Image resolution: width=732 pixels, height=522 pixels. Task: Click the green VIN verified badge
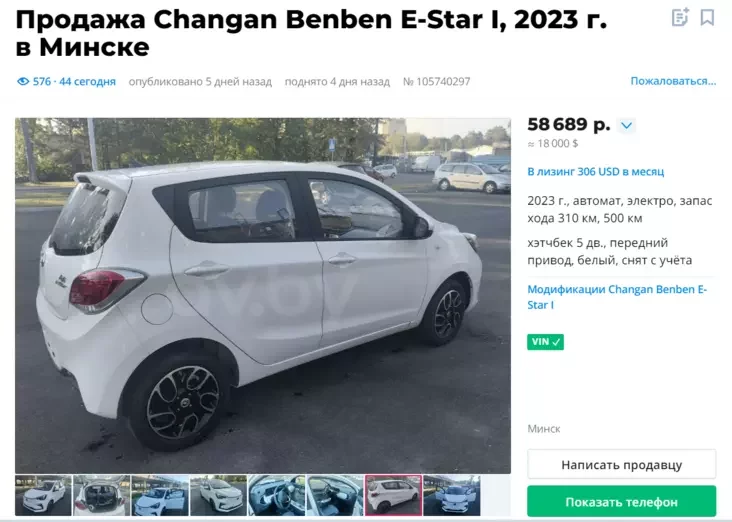545,342
